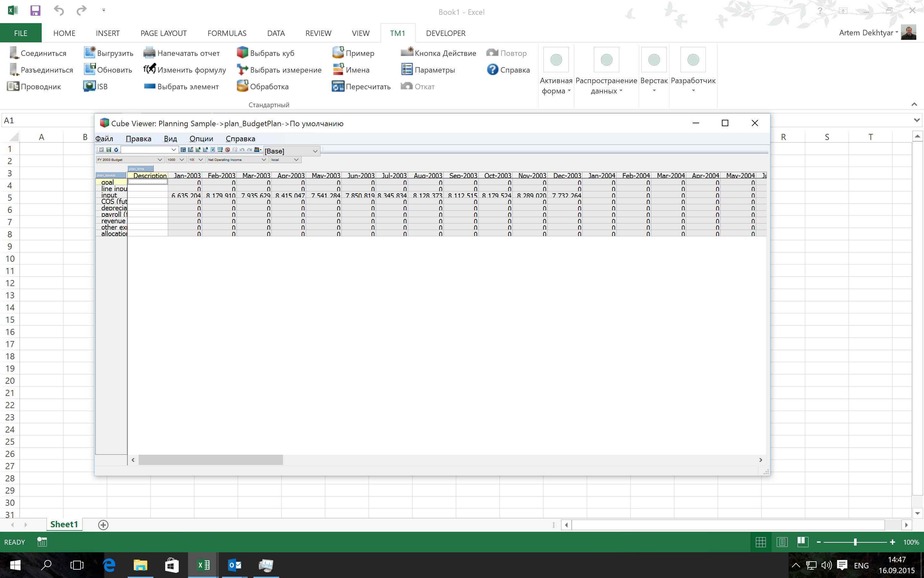Select the Sheet1 tab
The height and width of the screenshot is (578, 924).
click(64, 524)
